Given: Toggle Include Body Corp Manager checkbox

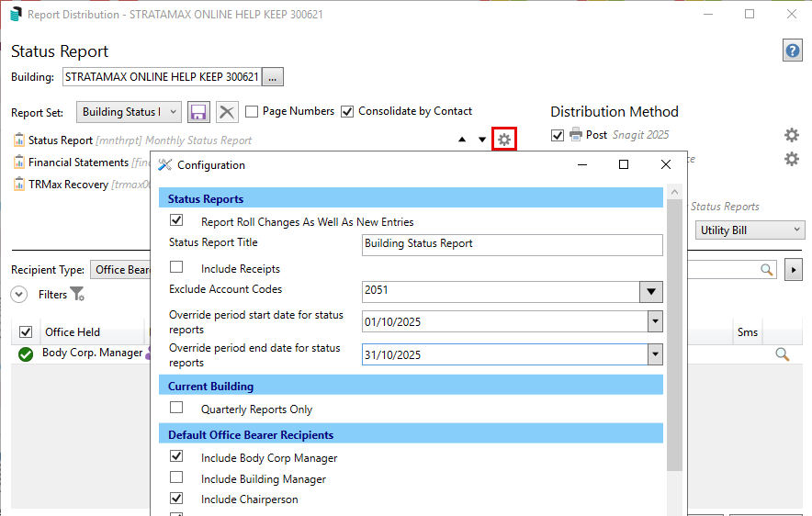Looking at the screenshot, I should click(x=176, y=456).
